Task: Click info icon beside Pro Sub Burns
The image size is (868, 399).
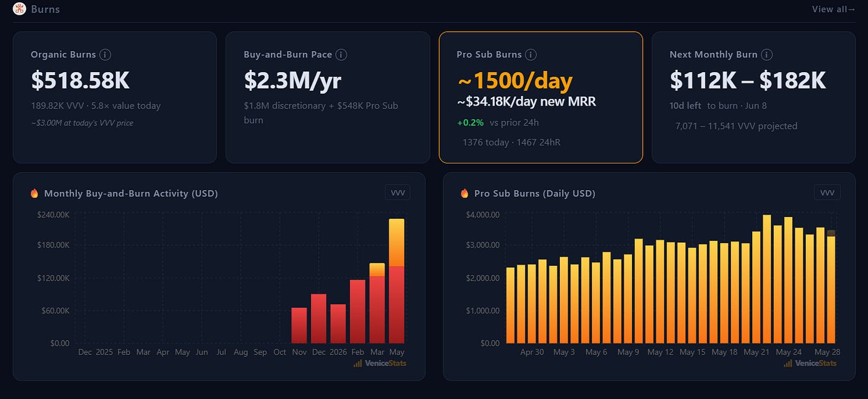Action: 531,54
